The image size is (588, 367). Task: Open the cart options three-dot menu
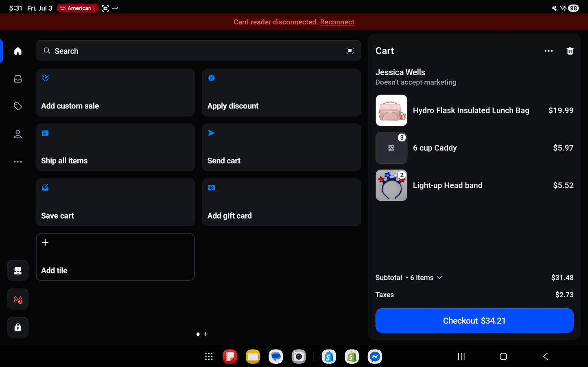[549, 51]
